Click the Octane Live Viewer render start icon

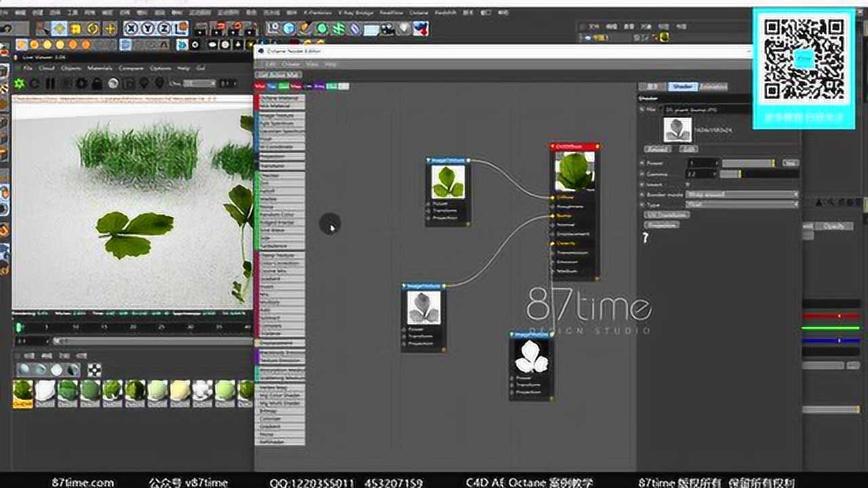point(19,83)
